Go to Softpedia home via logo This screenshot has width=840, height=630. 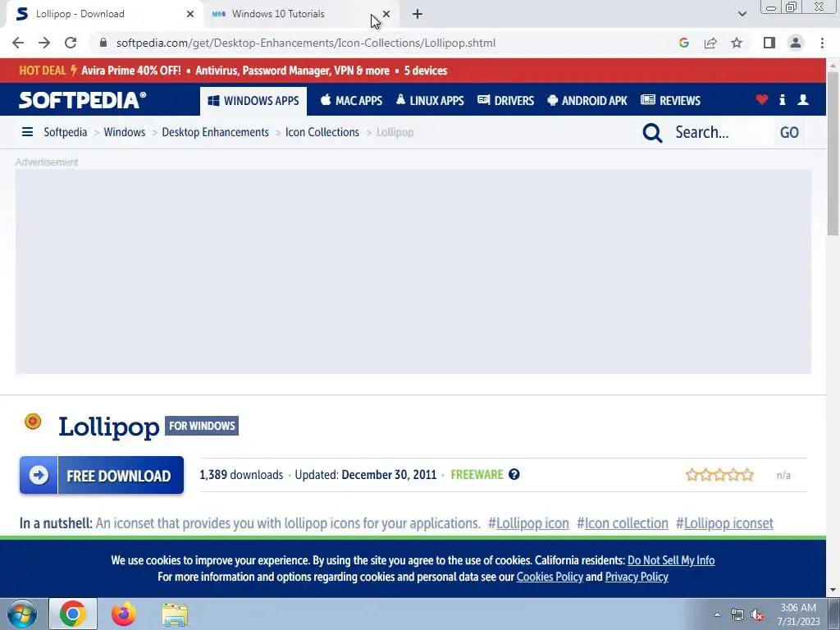click(82, 100)
